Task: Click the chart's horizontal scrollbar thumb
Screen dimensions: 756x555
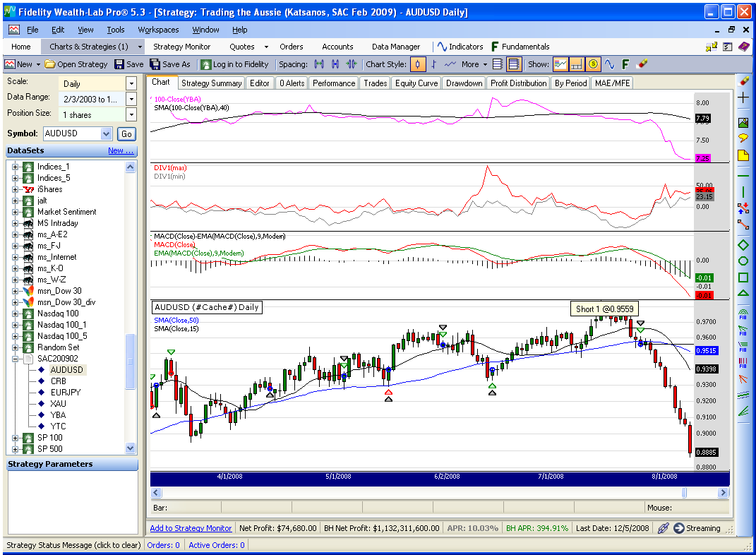Action: (683, 492)
